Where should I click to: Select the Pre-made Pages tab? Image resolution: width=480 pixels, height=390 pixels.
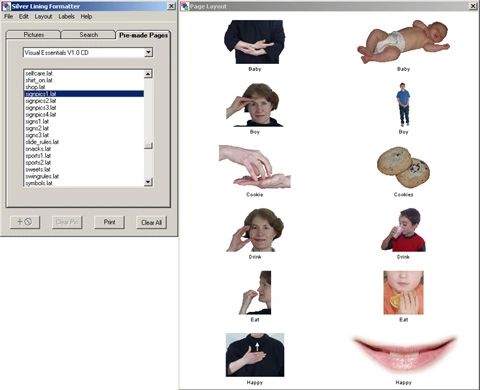[143, 35]
